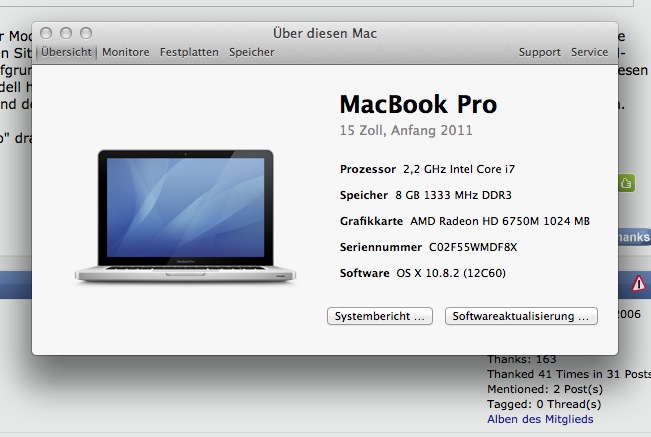The height and width of the screenshot is (437, 651).
Task: Select the Festplatten tab
Action: pos(189,52)
